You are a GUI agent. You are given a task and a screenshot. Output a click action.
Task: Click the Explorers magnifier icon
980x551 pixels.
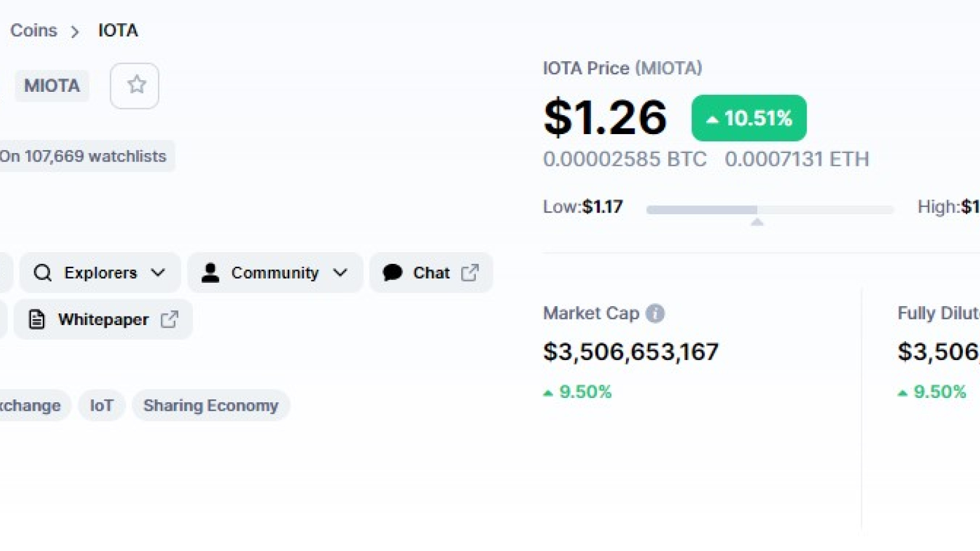click(x=42, y=272)
